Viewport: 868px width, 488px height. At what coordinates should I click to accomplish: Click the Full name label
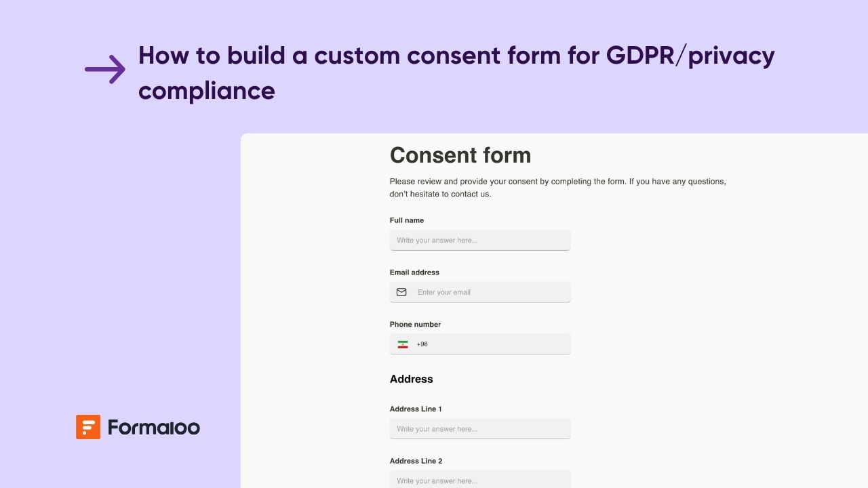pos(407,220)
